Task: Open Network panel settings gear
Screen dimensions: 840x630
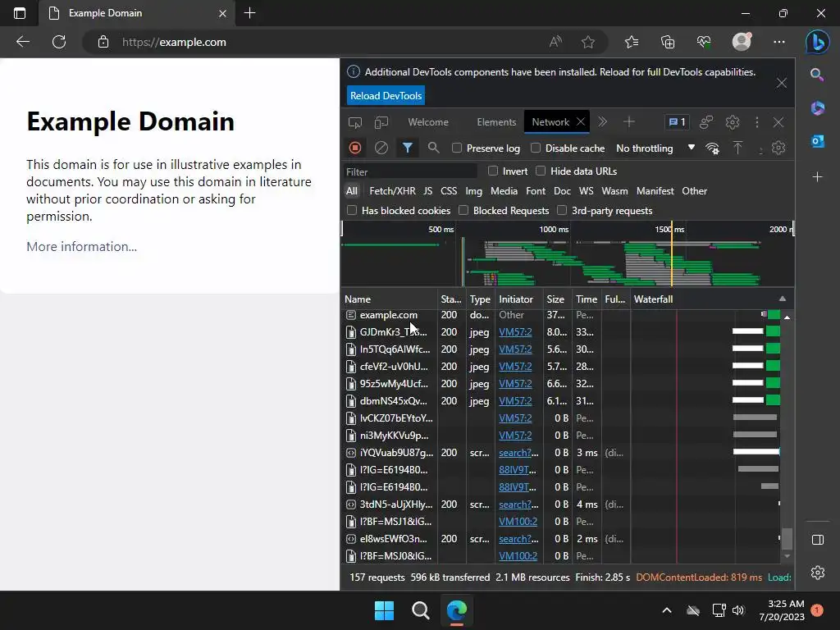Action: 778,148
